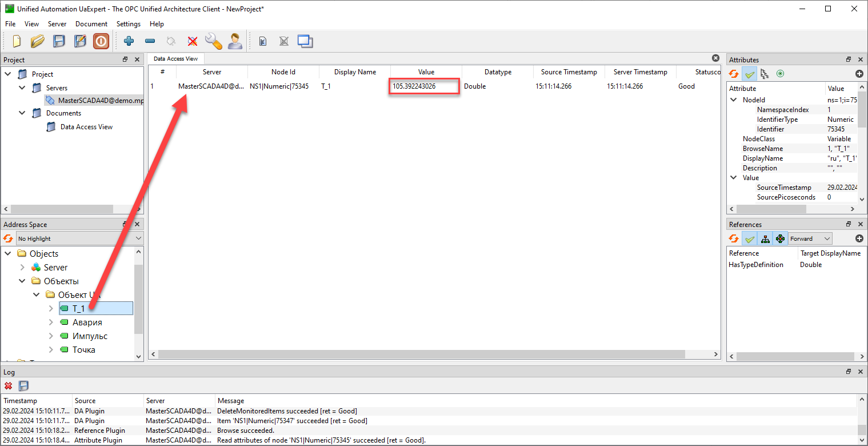
Task: Open the Settings menu
Action: pos(128,24)
